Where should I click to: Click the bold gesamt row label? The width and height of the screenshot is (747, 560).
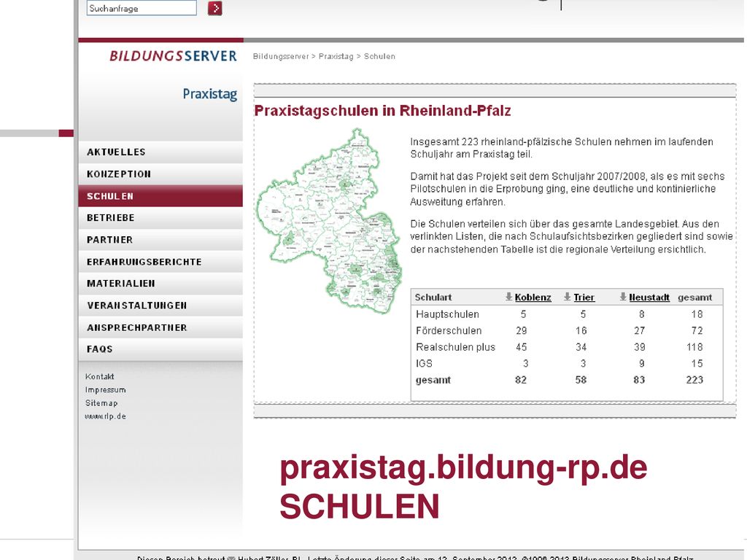tap(433, 380)
